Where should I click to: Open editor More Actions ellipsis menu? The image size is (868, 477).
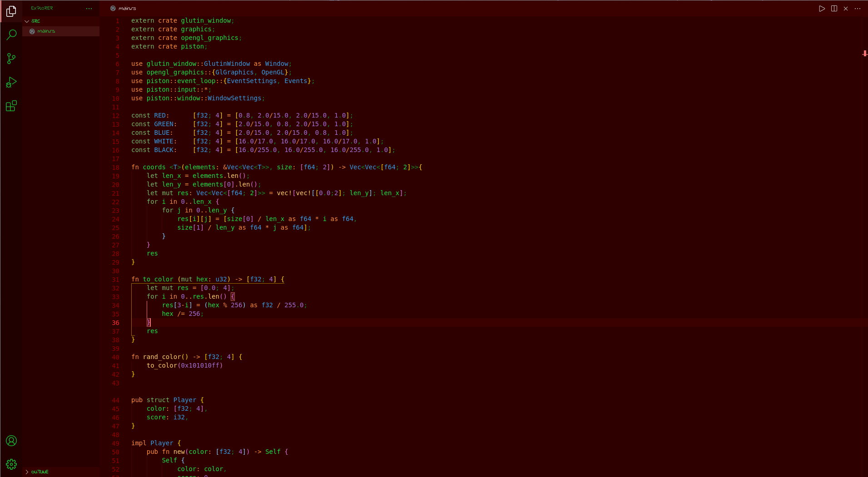tap(858, 9)
